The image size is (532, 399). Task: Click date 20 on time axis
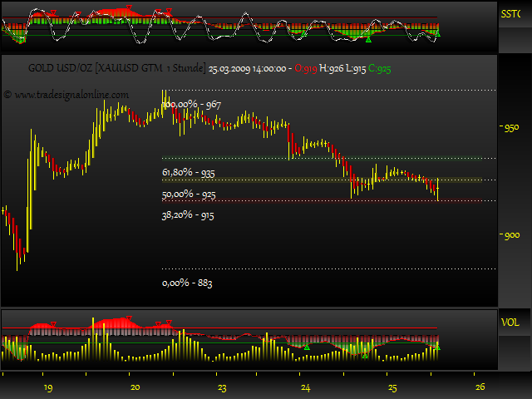(135, 388)
